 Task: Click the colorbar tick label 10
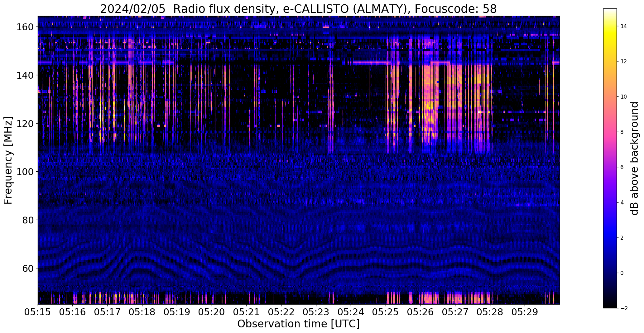(x=624, y=97)
